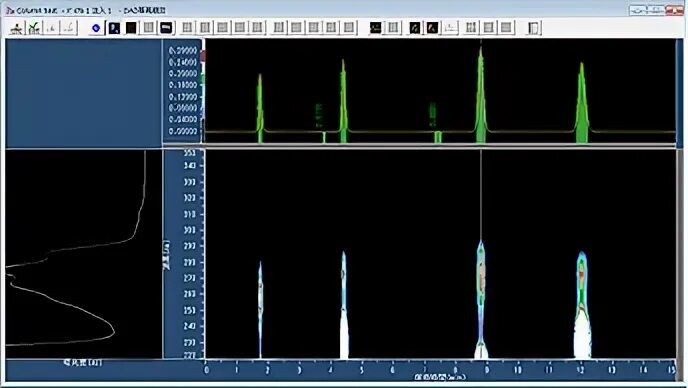Click the vertical cursor line in contour plot

481,195
